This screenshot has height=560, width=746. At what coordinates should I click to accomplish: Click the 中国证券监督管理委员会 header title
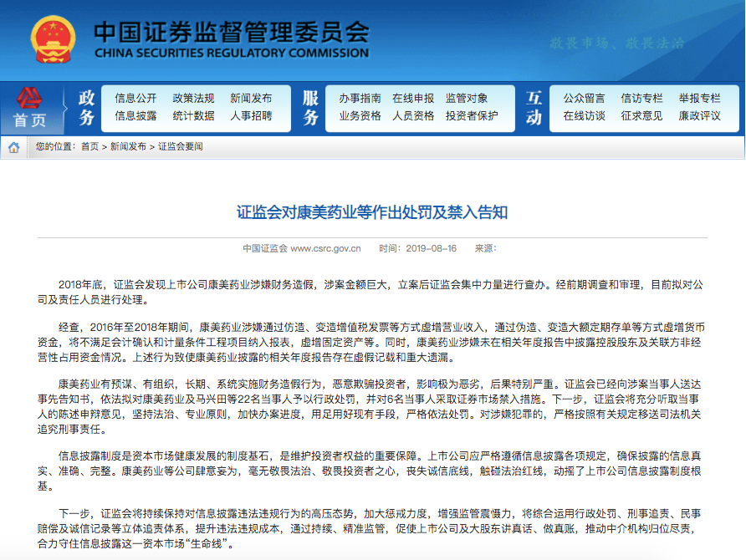[x=231, y=33]
